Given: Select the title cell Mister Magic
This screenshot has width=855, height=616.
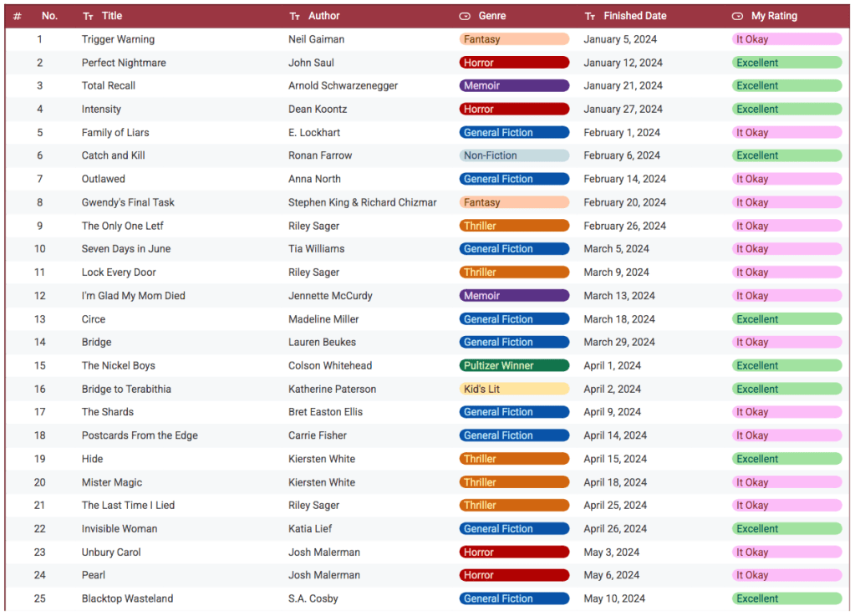Looking at the screenshot, I should tap(112, 482).
